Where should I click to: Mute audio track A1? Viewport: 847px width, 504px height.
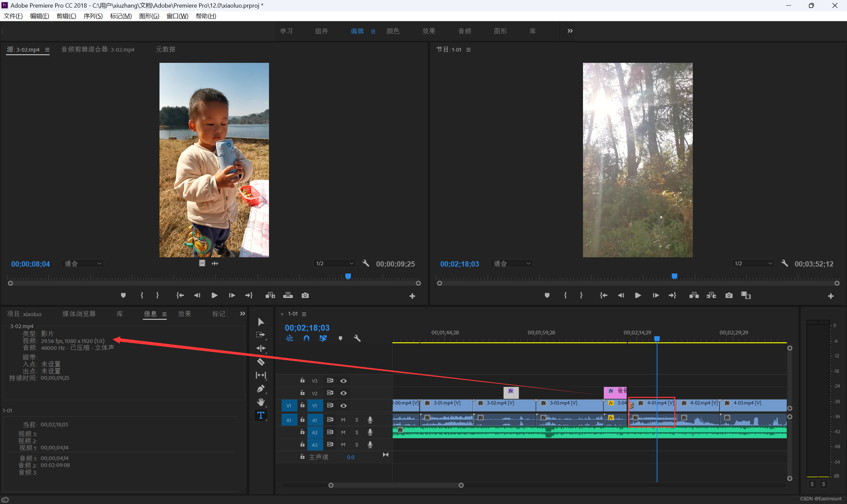pos(343,420)
